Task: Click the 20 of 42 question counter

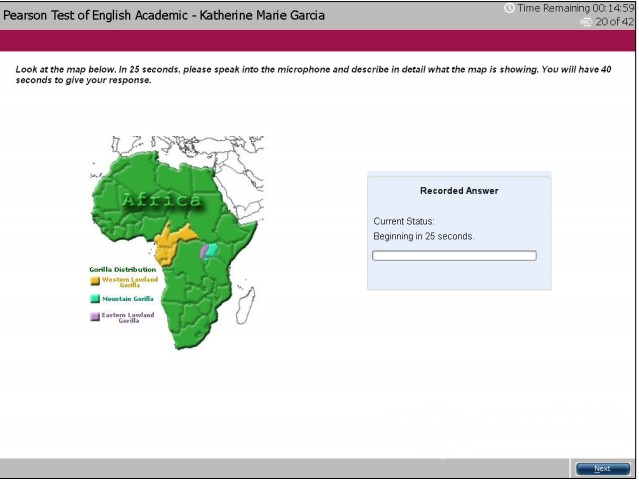Action: [615, 22]
